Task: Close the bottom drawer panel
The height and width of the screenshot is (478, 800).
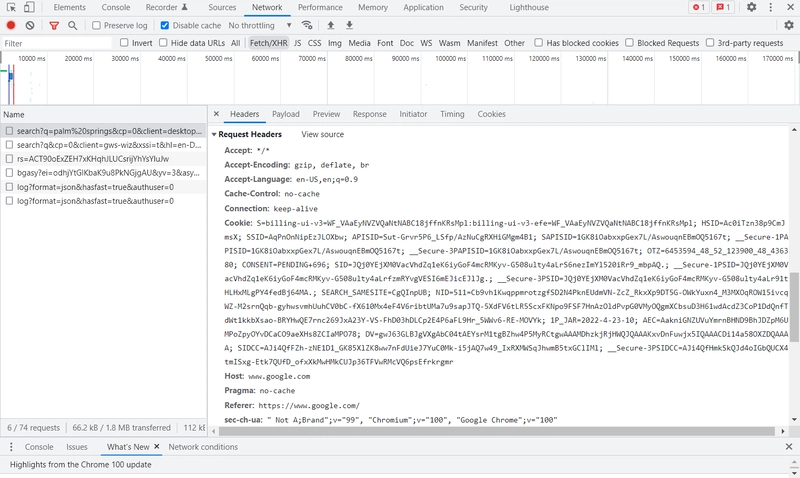Action: 789,446
